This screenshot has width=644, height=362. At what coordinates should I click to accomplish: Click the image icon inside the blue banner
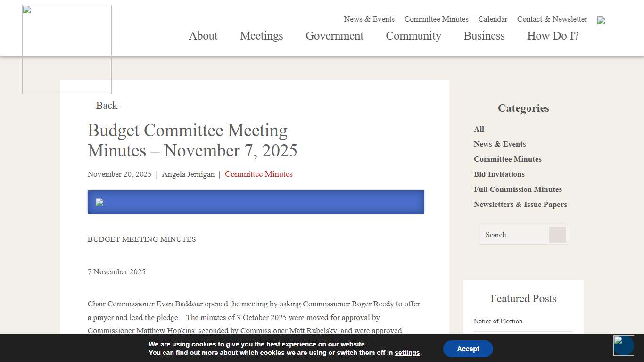click(x=99, y=202)
